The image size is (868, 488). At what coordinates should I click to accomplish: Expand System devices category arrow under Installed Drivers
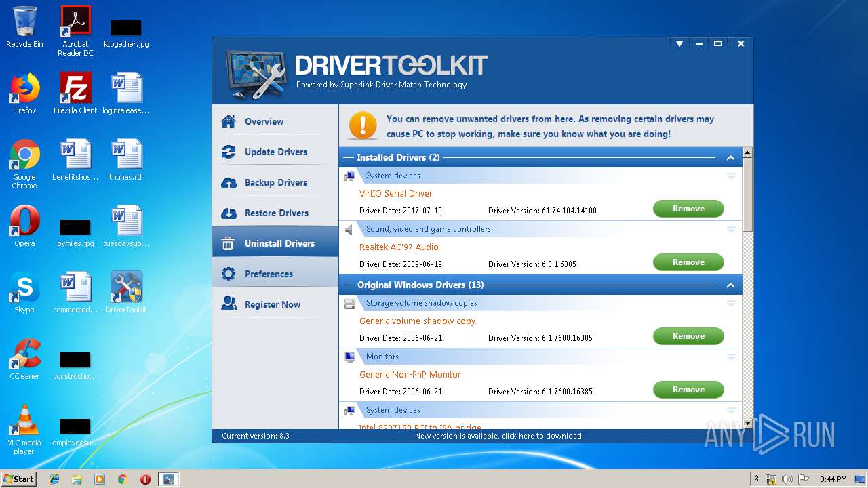pos(731,176)
